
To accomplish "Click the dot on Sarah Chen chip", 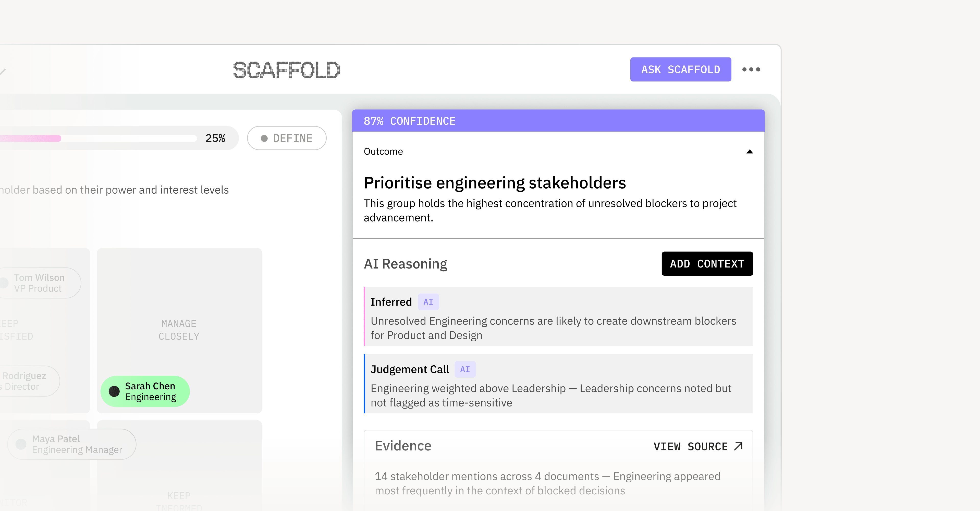I will (x=114, y=391).
